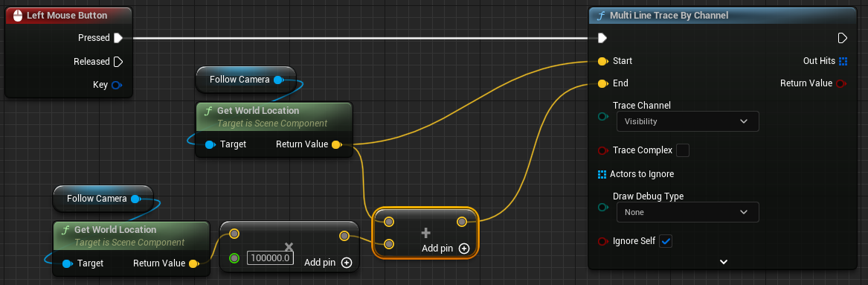
Task: Enable the Trace Complex checkbox
Action: coord(683,150)
